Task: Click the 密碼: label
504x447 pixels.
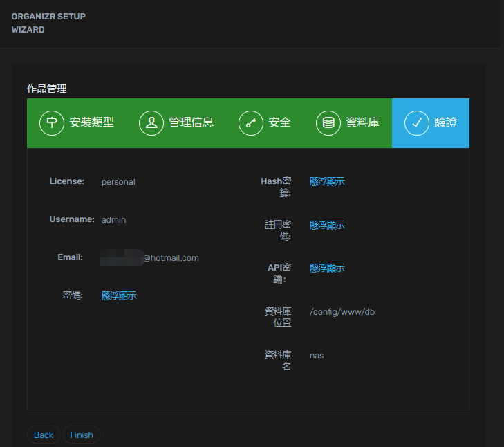Action: pos(73,295)
